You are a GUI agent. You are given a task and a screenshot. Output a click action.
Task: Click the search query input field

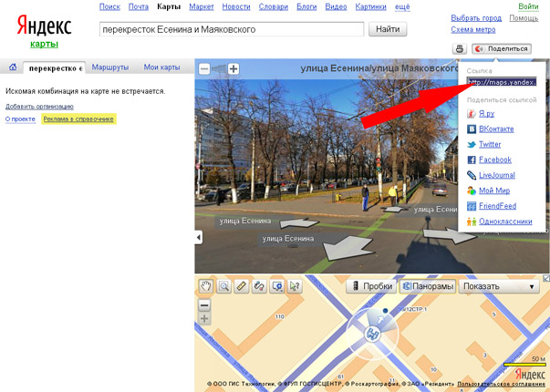pyautogui.click(x=232, y=29)
